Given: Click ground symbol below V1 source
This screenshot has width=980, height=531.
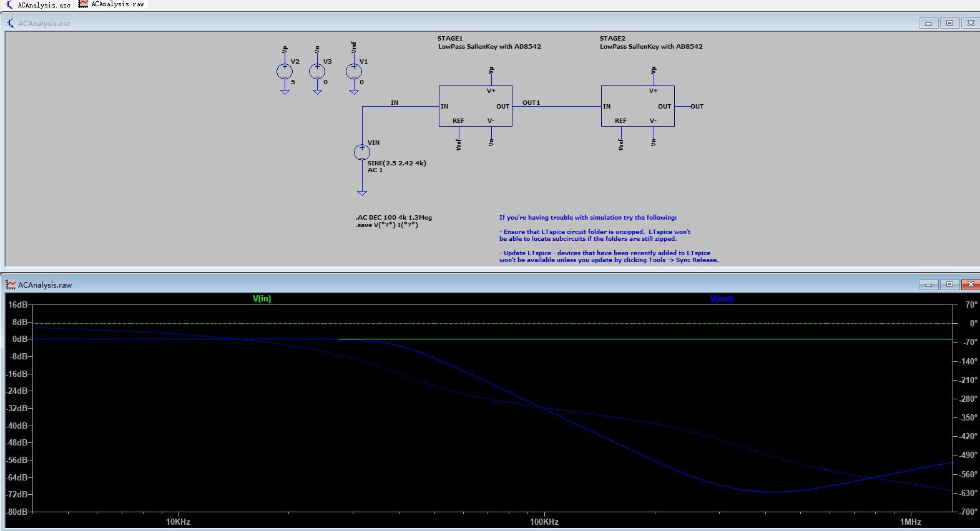Looking at the screenshot, I should 354,92.
